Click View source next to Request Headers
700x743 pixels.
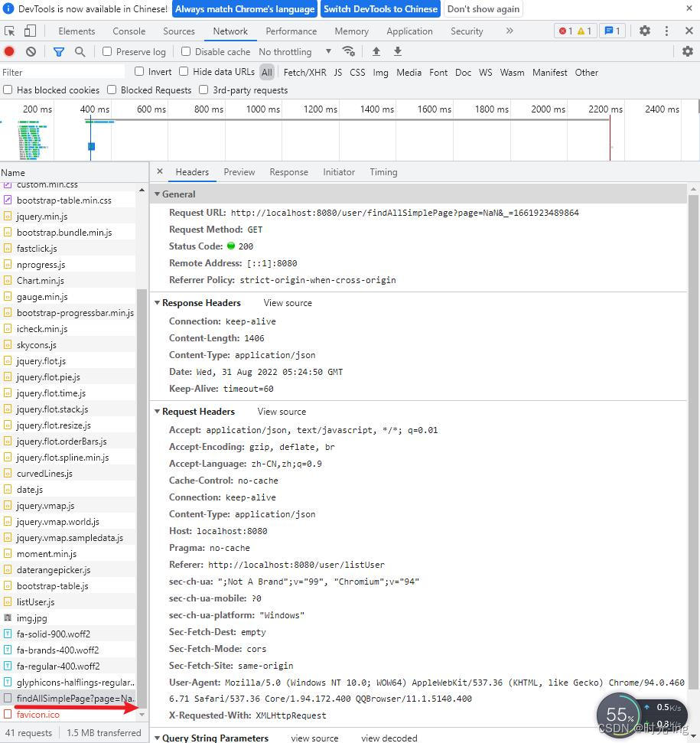click(x=281, y=411)
